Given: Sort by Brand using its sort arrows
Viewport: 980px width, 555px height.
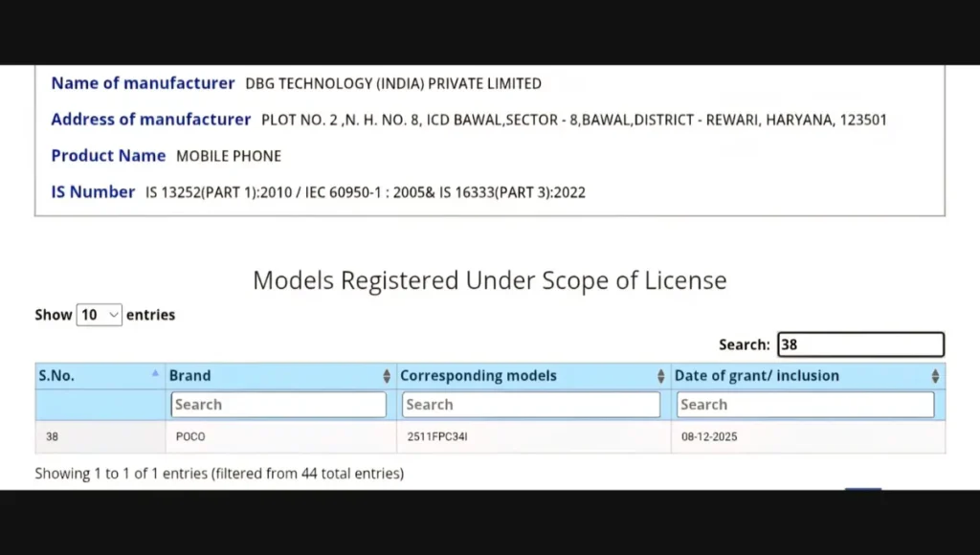Looking at the screenshot, I should pyautogui.click(x=387, y=377).
